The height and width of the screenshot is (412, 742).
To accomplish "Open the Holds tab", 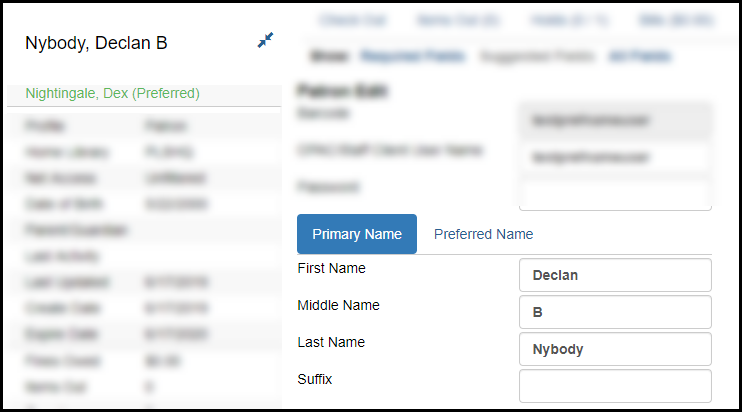I will click(569, 20).
